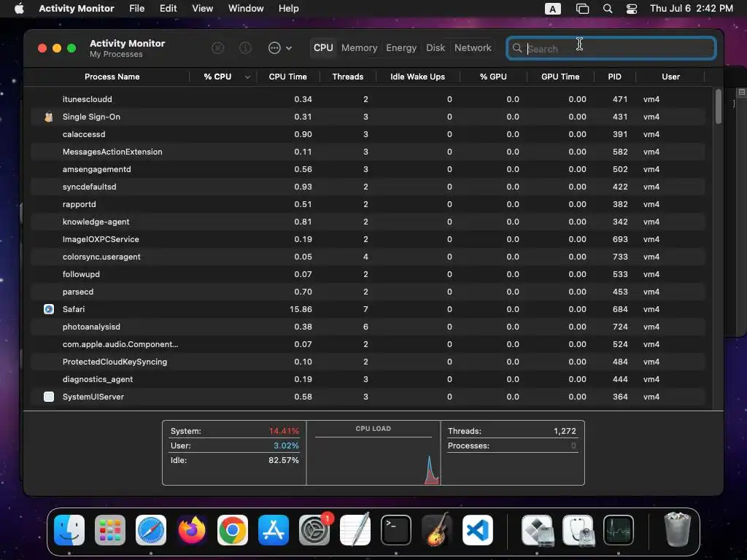Sort by Idle Wake Ups column
Viewport: 747px width, 560px height.
coord(417,77)
